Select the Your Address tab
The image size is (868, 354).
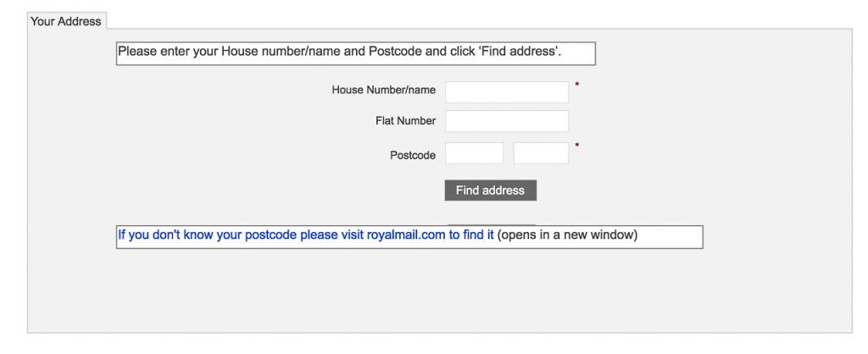[65, 21]
